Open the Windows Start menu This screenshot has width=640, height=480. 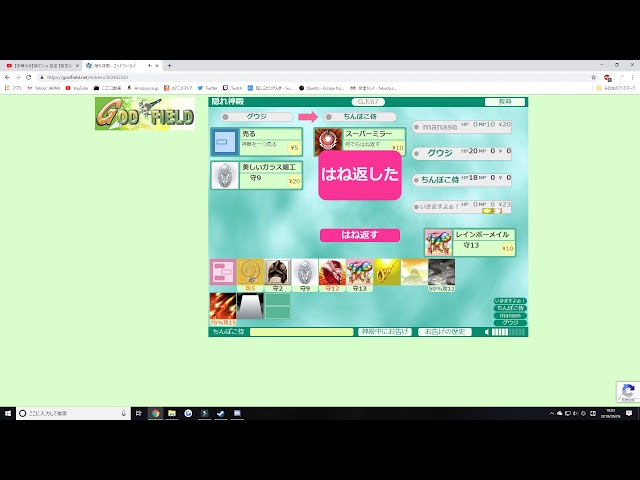8,413
